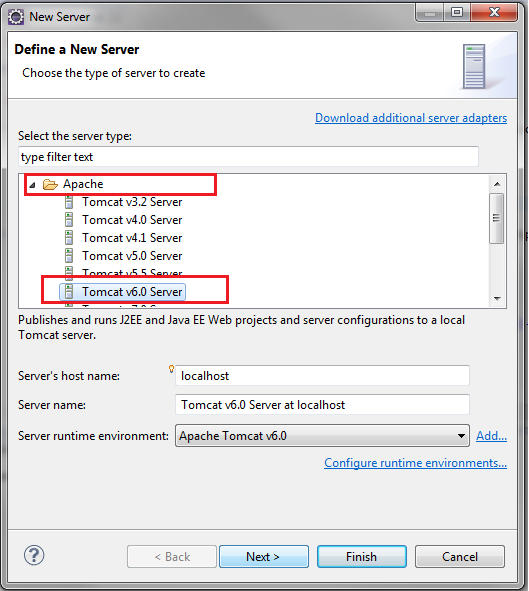The width and height of the screenshot is (529, 591).
Task: Click the Finish button
Action: click(x=362, y=556)
